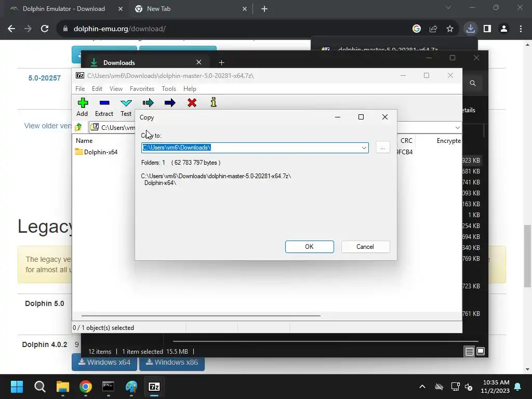This screenshot has width=532, height=399.
Task: Open the Tools menu in 7-Zip
Action: point(169,88)
